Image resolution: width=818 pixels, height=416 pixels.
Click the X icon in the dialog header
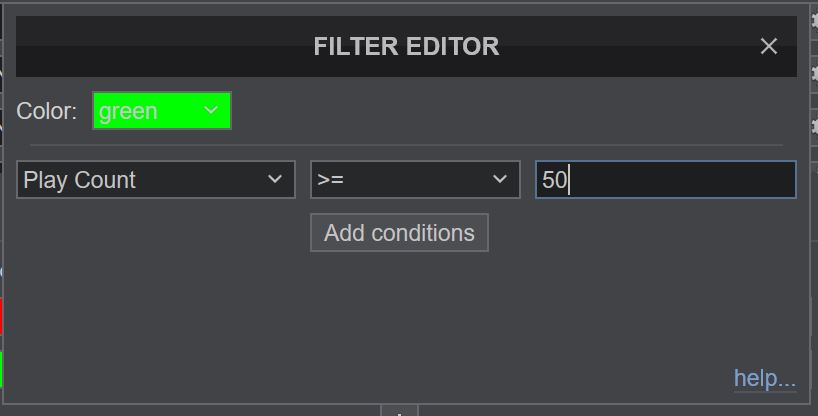(768, 46)
